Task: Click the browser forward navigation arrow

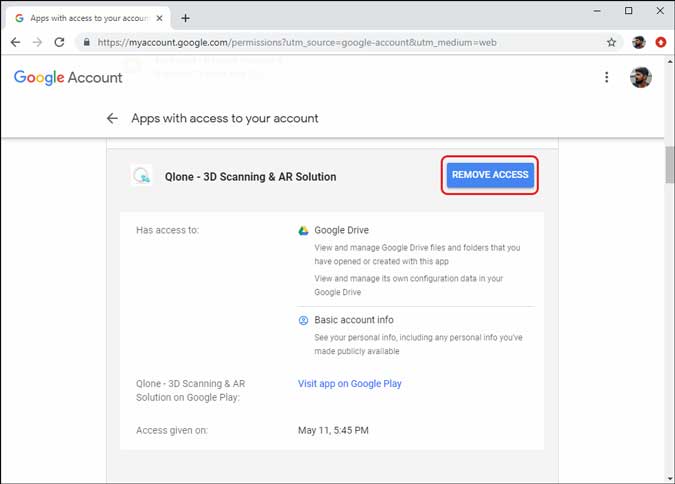Action: 37,43
